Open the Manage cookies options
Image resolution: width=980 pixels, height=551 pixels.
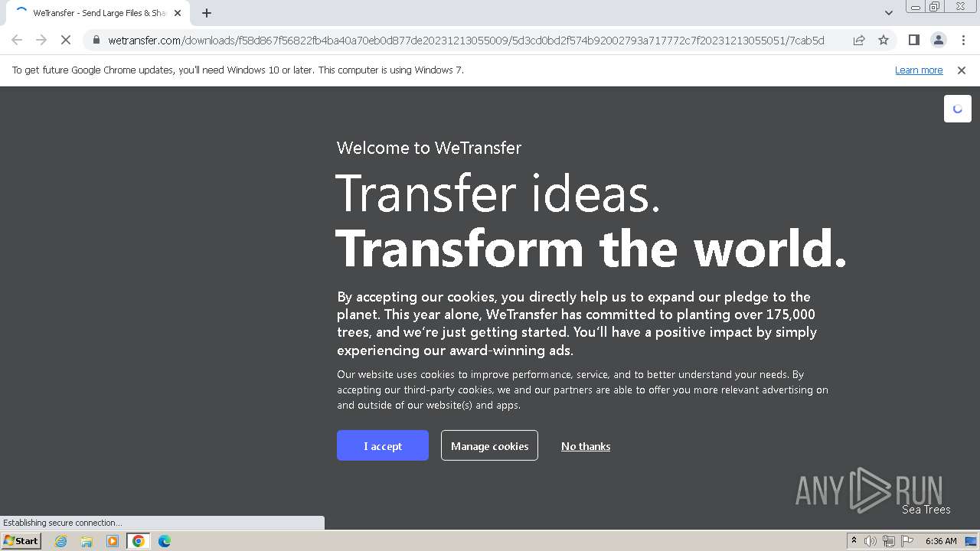pos(489,445)
